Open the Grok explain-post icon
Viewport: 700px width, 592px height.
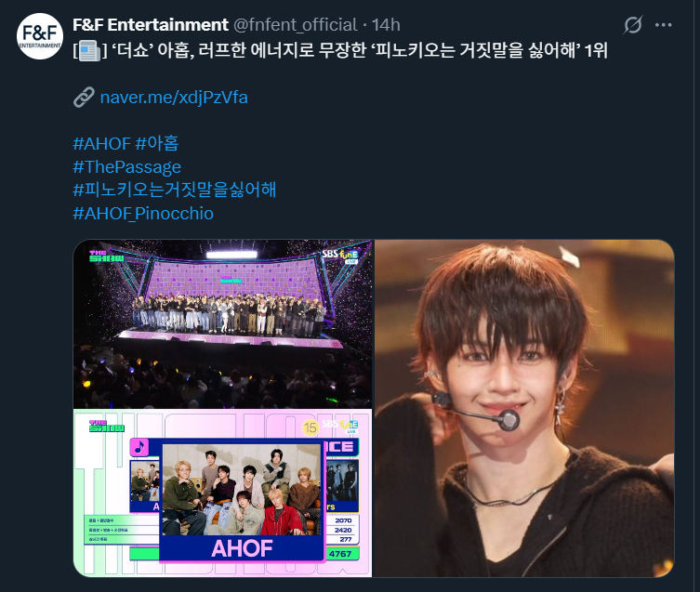[x=633, y=25]
